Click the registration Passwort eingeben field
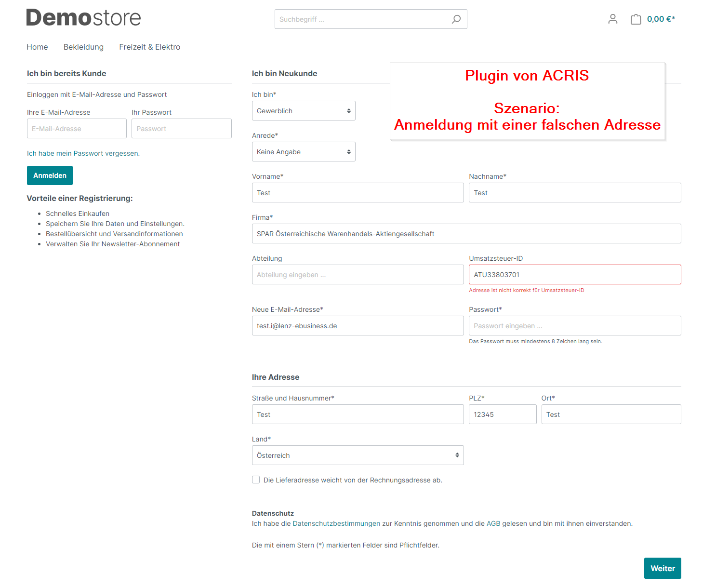The width and height of the screenshot is (716, 588). pyautogui.click(x=574, y=326)
